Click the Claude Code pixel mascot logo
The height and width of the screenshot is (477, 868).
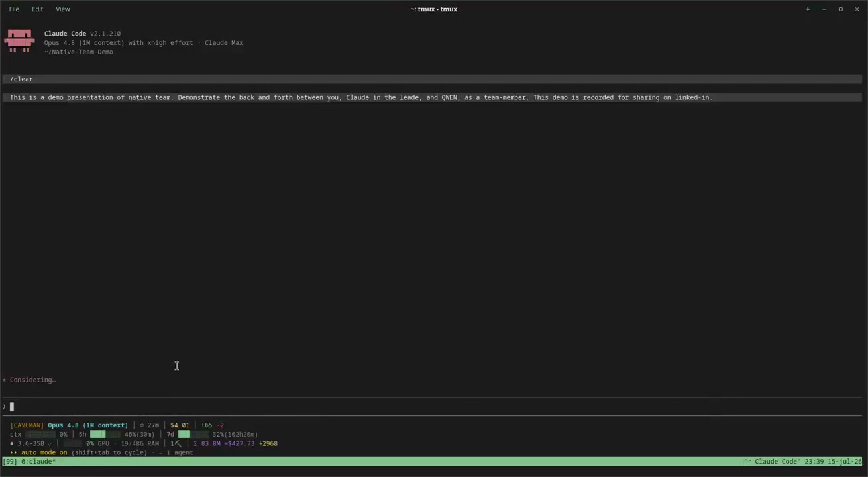pyautogui.click(x=19, y=40)
